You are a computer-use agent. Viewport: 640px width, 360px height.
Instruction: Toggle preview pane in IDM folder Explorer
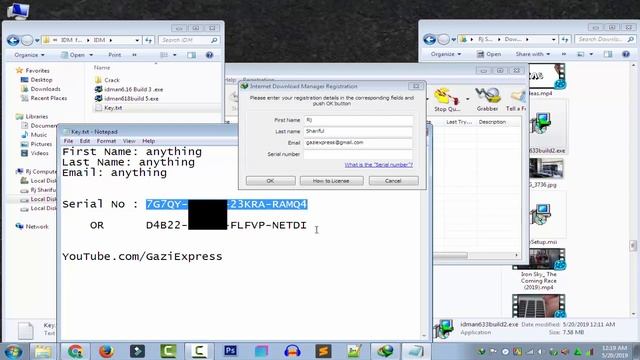191,55
